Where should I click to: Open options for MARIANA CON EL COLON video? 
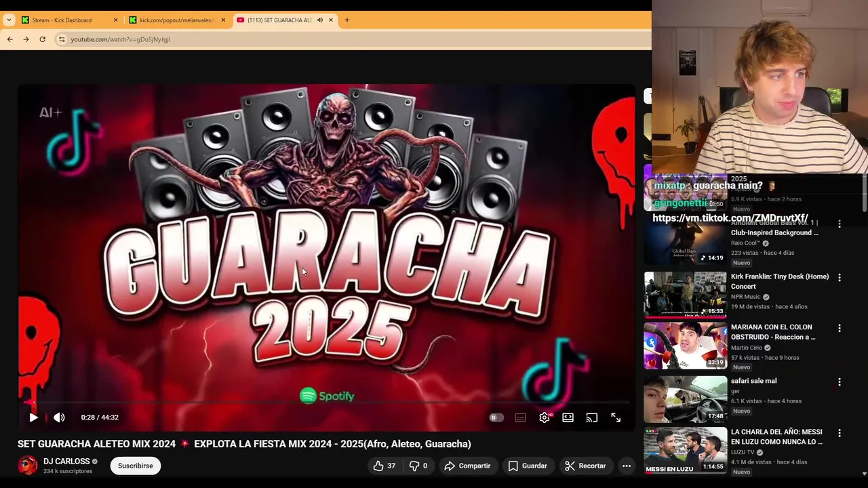840,328
